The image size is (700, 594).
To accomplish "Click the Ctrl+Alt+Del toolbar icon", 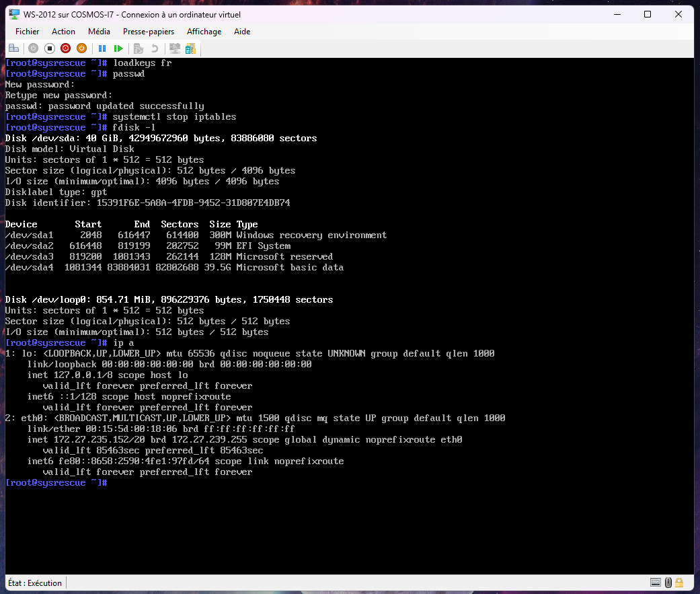I will (13, 48).
